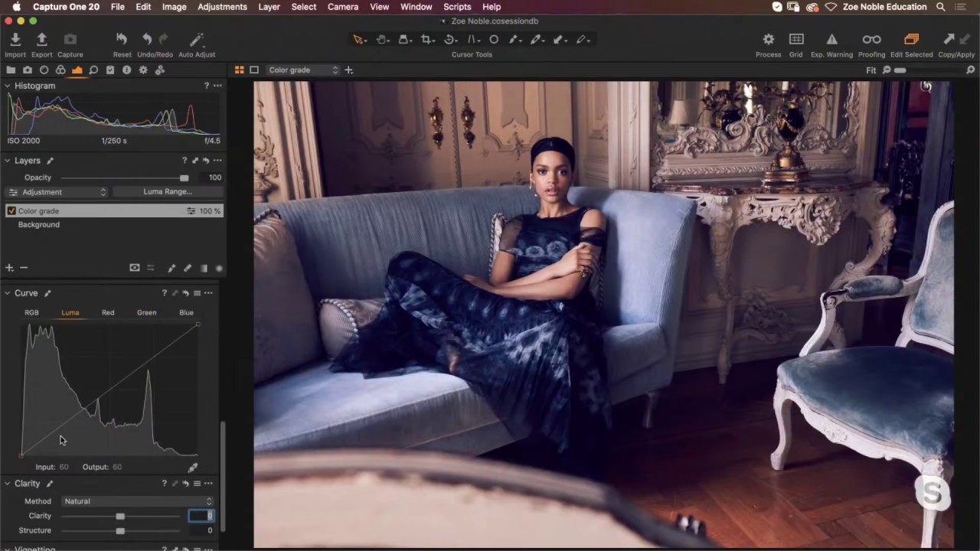Open Curve panel help question mark
This screenshot has width=980, height=551.
(164, 293)
